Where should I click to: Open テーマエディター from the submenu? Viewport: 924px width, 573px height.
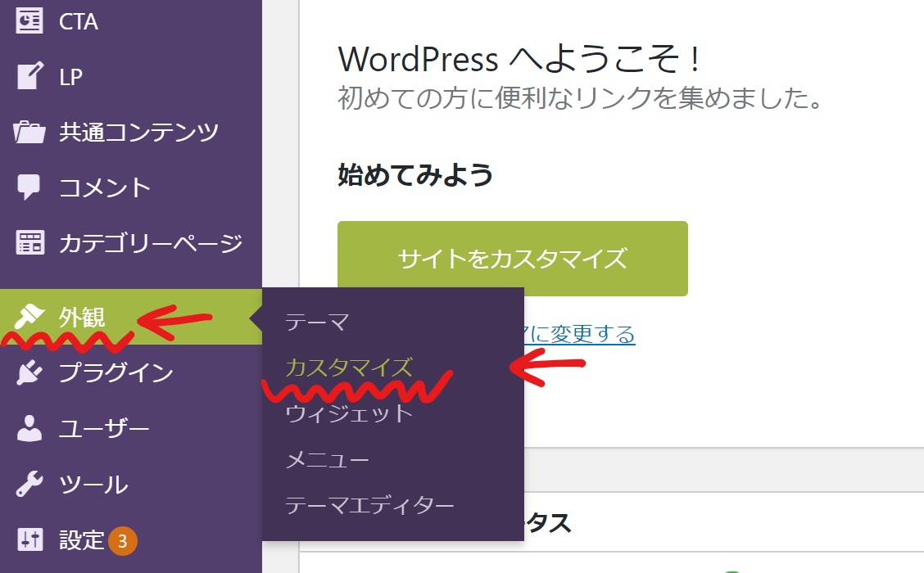click(369, 506)
